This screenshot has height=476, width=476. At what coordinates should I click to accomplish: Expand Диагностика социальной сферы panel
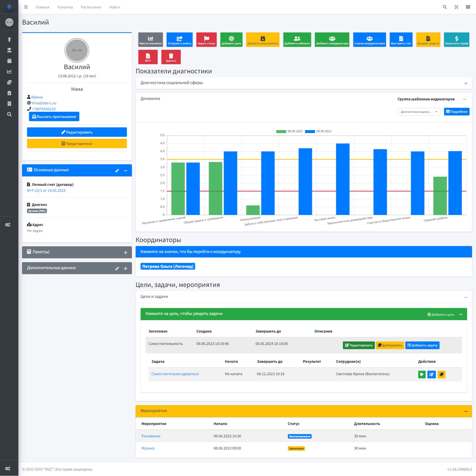click(466, 84)
